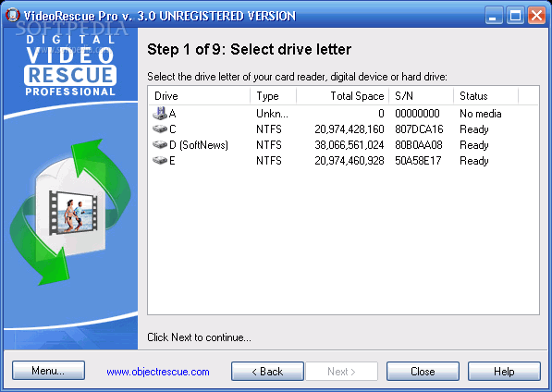Click the hard drive icon for E

coord(160,161)
